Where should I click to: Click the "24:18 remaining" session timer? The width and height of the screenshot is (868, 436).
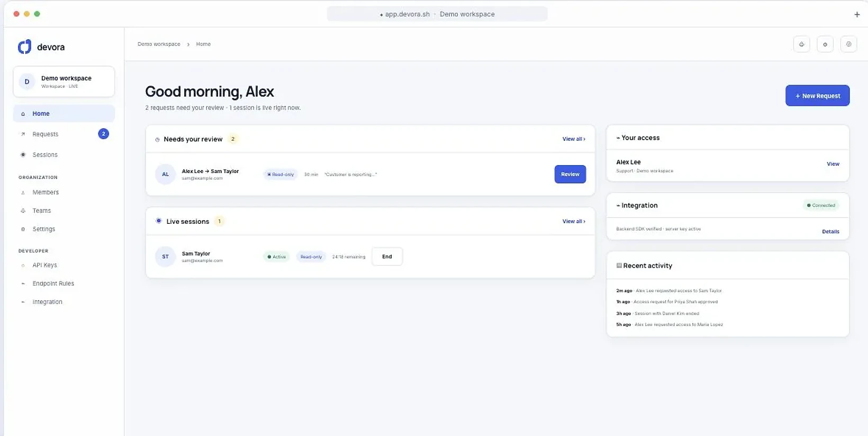(x=349, y=257)
